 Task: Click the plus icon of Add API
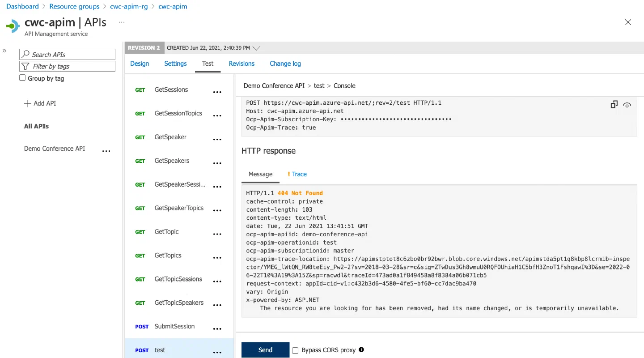[x=28, y=103]
